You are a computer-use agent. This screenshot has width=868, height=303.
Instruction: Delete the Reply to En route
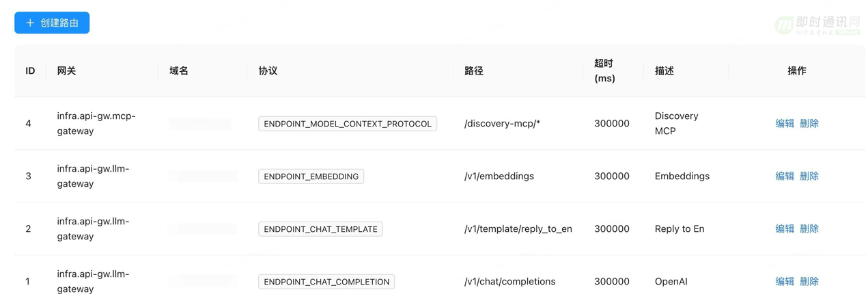tap(809, 228)
